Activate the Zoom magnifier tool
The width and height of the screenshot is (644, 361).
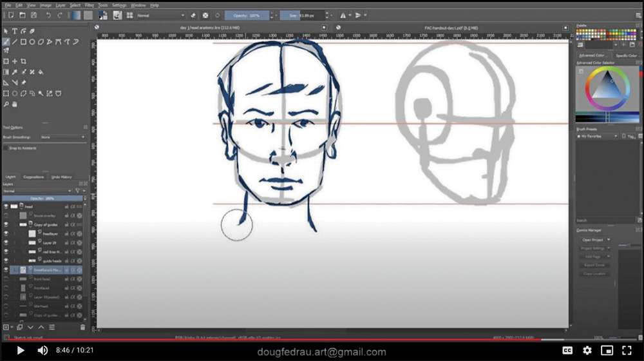pos(6,103)
